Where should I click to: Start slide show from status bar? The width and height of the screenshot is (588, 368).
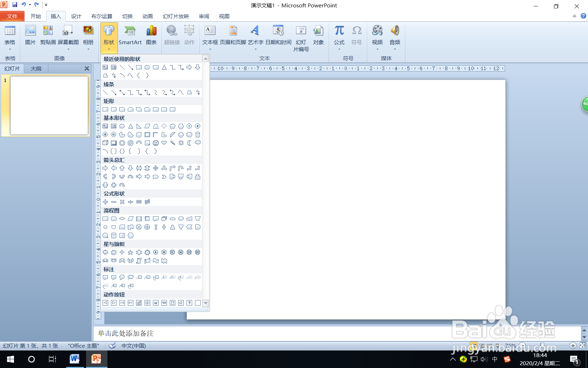497,346
